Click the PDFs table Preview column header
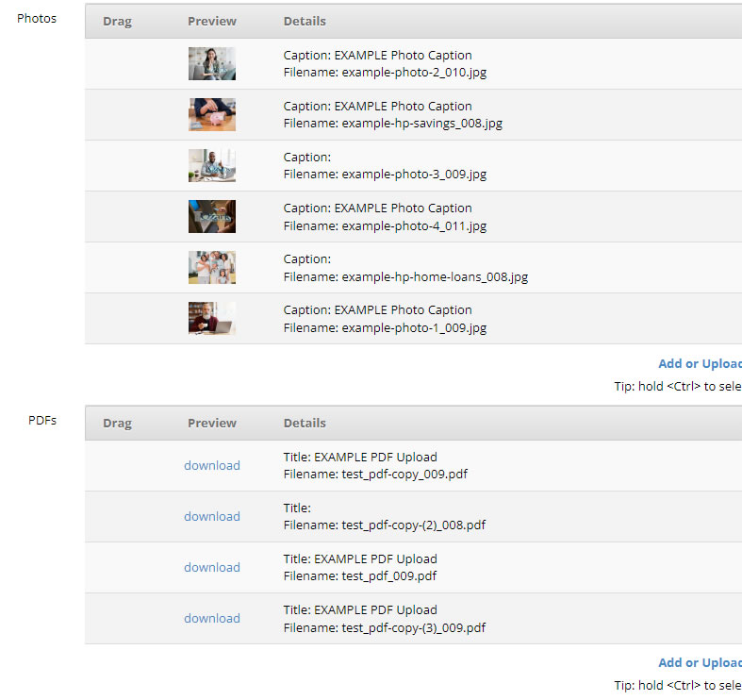This screenshot has width=742, height=700. (x=212, y=423)
